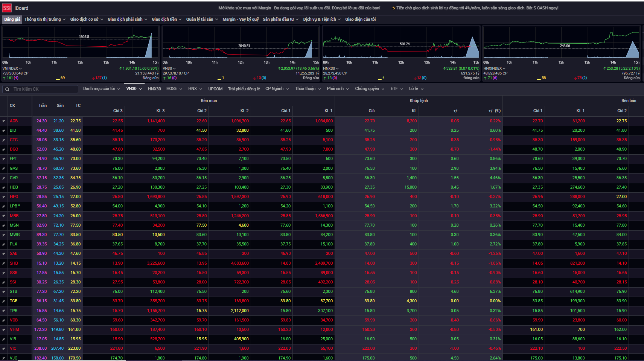This screenshot has width=644, height=361.
Task: Pin the ACB row
Action: tap(4, 121)
